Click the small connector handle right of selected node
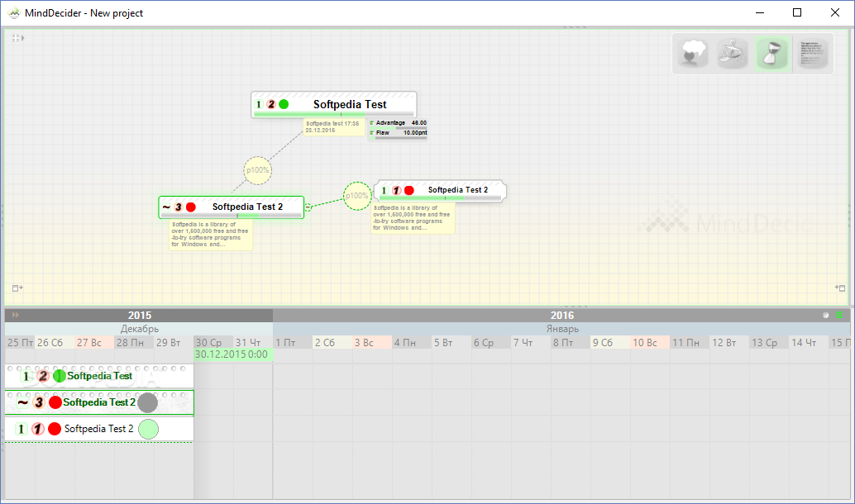This screenshot has width=855, height=504. [308, 207]
